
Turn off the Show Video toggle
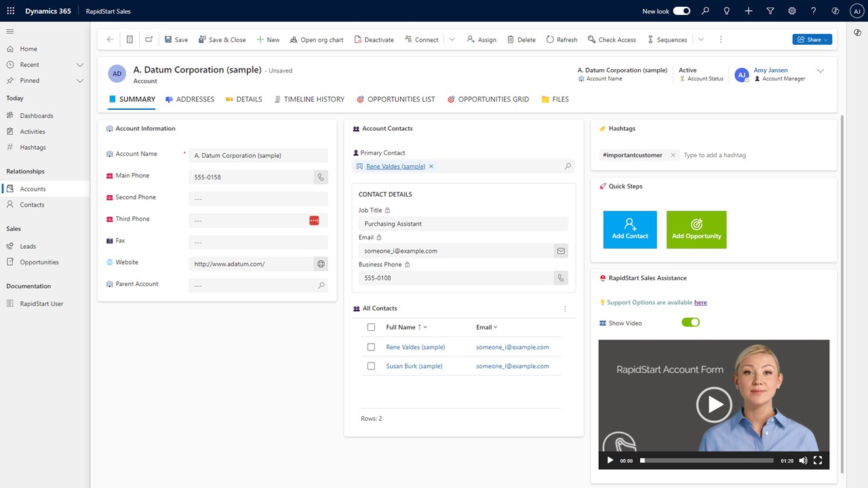pos(690,322)
